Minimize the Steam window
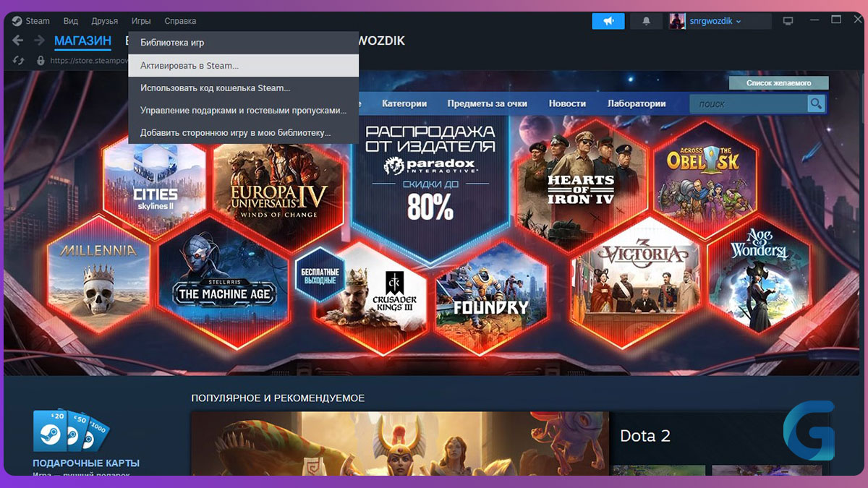This screenshot has width=868, height=488. (813, 21)
